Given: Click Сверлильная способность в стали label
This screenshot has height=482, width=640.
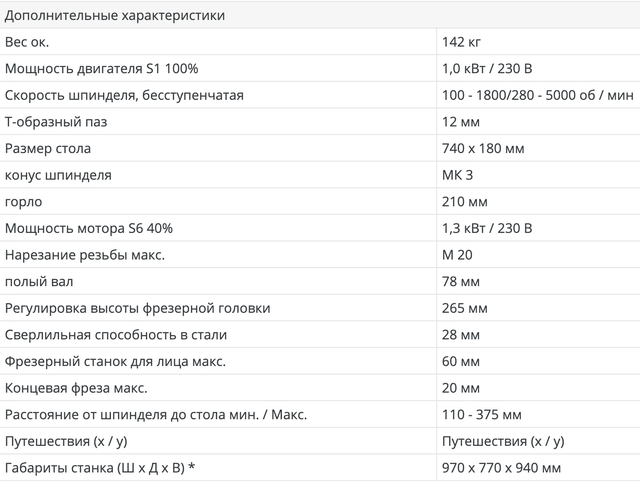Looking at the screenshot, I should coord(116,335).
